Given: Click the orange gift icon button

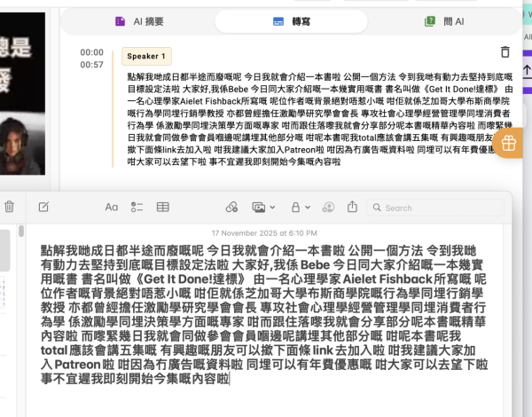Looking at the screenshot, I should coord(509,143).
